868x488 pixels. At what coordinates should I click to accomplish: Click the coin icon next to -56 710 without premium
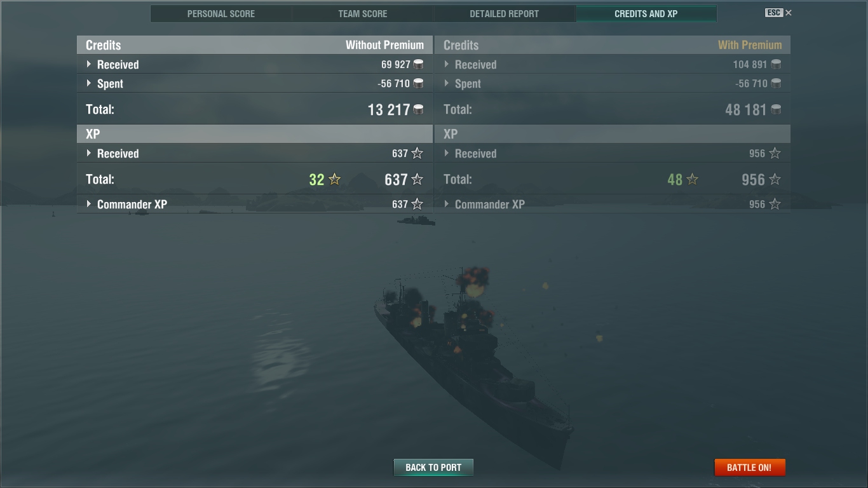[x=418, y=83]
